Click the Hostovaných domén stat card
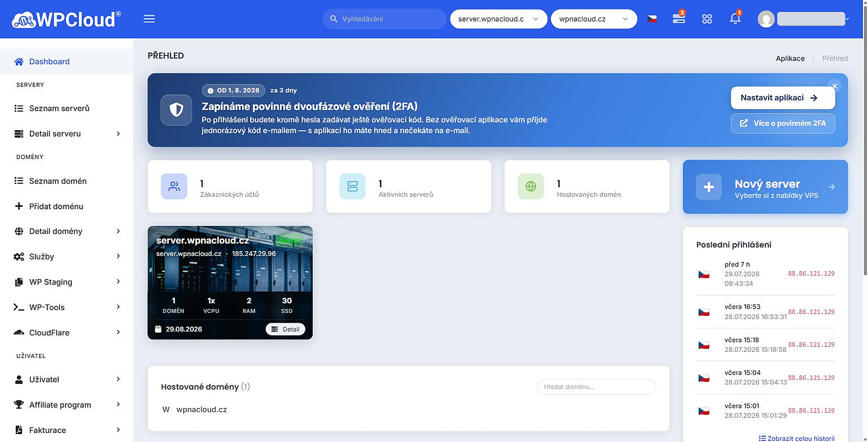Screen dimensions: 868x442 (x=587, y=186)
